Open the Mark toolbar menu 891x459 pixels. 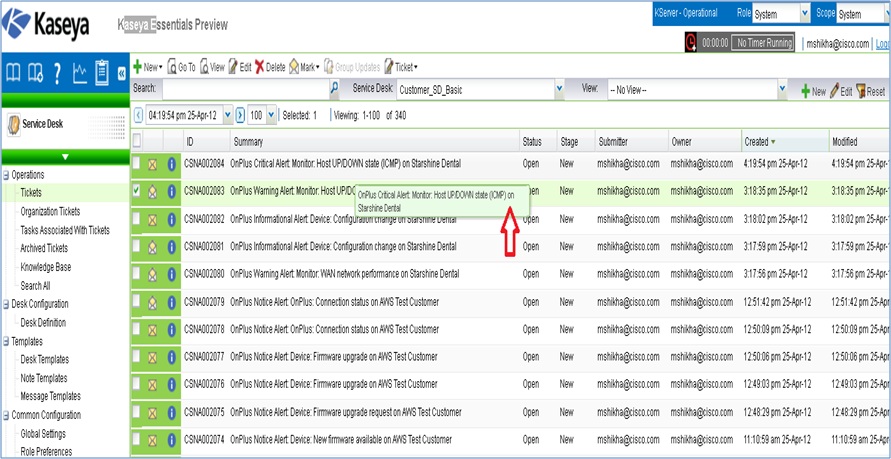point(304,67)
